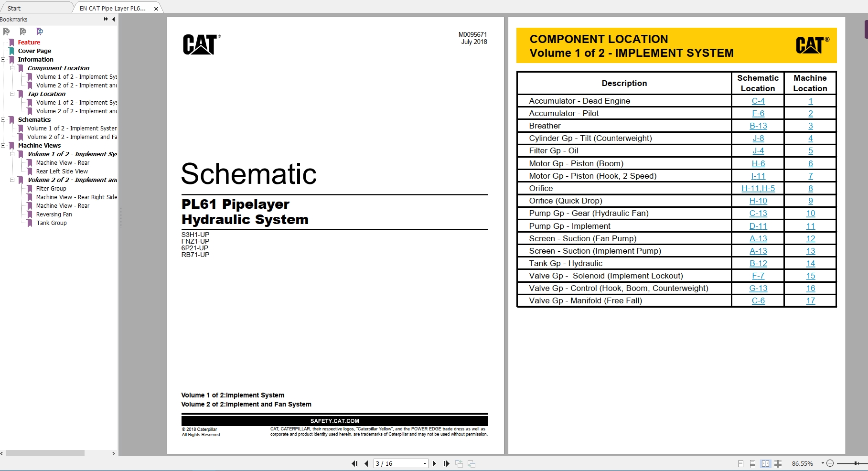
Task: Collapse the Schematics bookmark node
Action: [4, 119]
